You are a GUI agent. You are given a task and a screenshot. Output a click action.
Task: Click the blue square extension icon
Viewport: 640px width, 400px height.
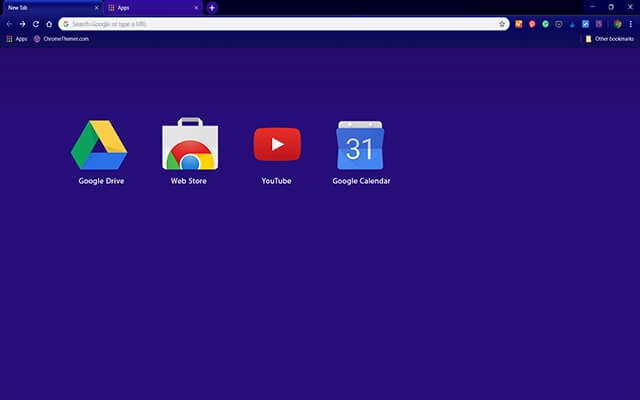(585, 24)
